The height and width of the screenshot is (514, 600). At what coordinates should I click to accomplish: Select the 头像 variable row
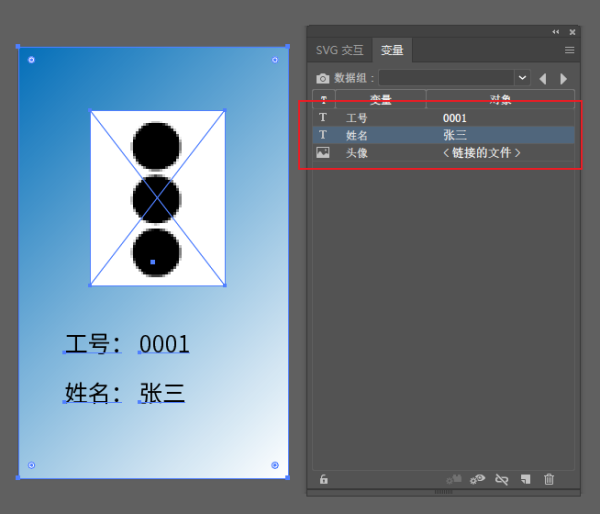coord(443,153)
